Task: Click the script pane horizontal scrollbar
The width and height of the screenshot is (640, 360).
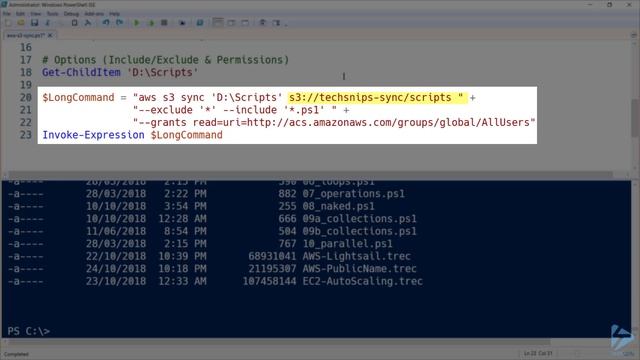Action: click(x=310, y=174)
